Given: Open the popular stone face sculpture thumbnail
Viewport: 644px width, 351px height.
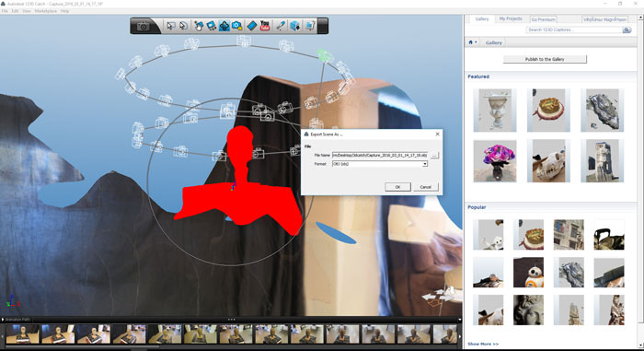Looking at the screenshot, I should click(528, 310).
